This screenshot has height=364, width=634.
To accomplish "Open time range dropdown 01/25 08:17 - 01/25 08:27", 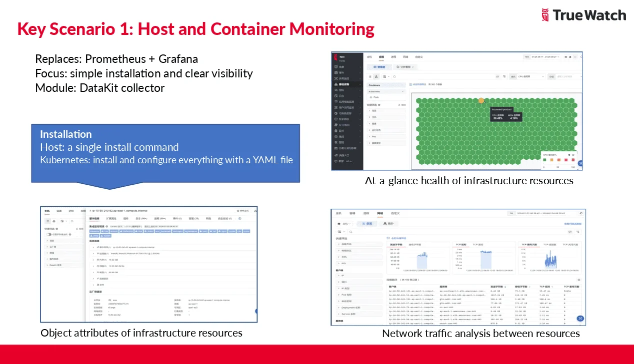I will [x=545, y=57].
